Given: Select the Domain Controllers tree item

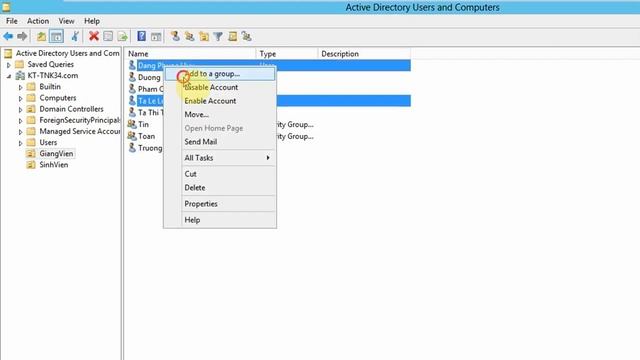Looking at the screenshot, I should click(x=71, y=109).
